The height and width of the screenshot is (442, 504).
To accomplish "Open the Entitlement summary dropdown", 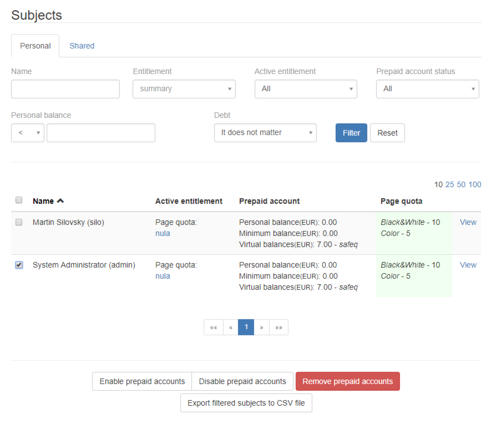I will (184, 89).
